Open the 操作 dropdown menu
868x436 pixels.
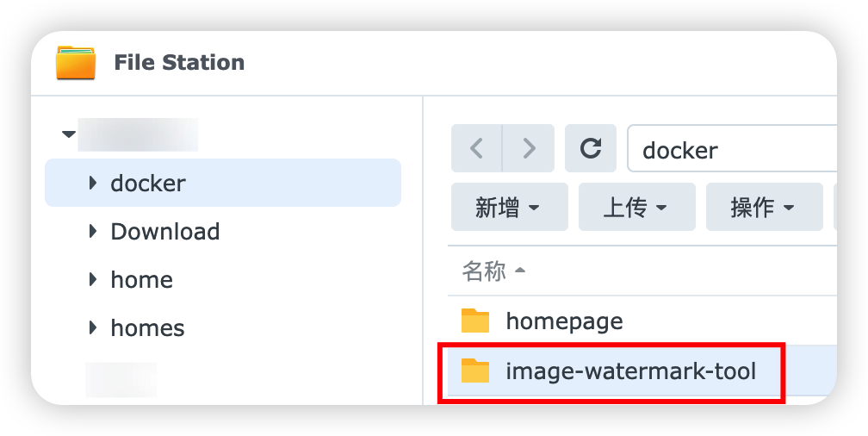point(763,207)
